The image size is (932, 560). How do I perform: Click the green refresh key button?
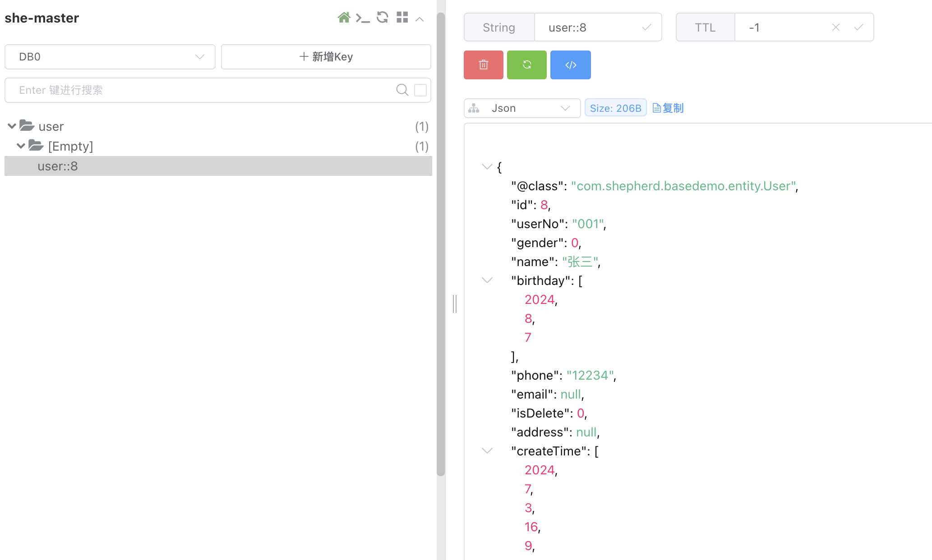pos(526,65)
